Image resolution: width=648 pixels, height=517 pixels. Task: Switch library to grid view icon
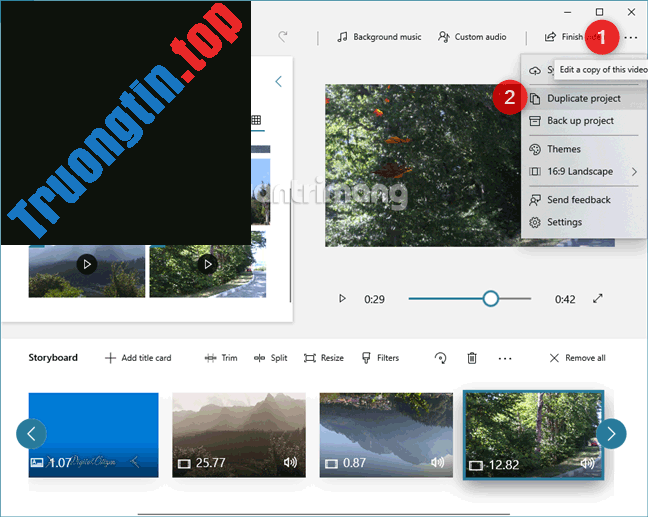tap(256, 120)
